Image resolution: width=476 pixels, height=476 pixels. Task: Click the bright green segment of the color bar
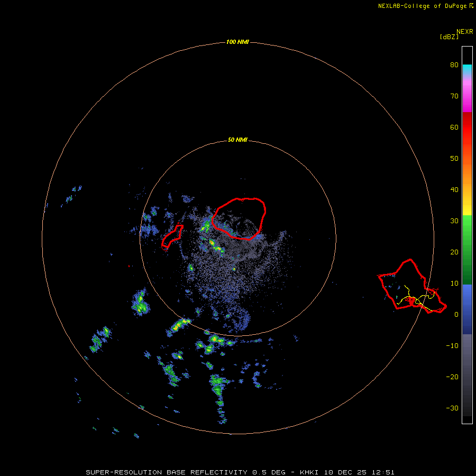pos(467,225)
